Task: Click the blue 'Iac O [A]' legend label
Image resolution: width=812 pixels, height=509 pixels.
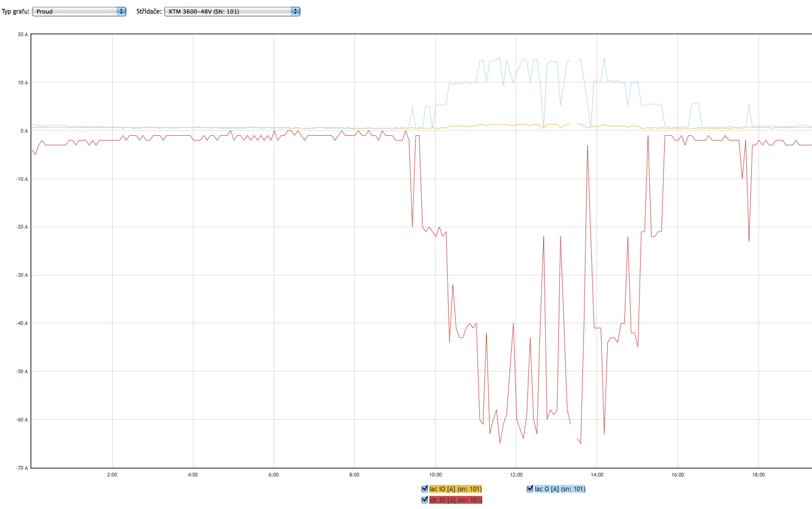Action: coord(560,489)
